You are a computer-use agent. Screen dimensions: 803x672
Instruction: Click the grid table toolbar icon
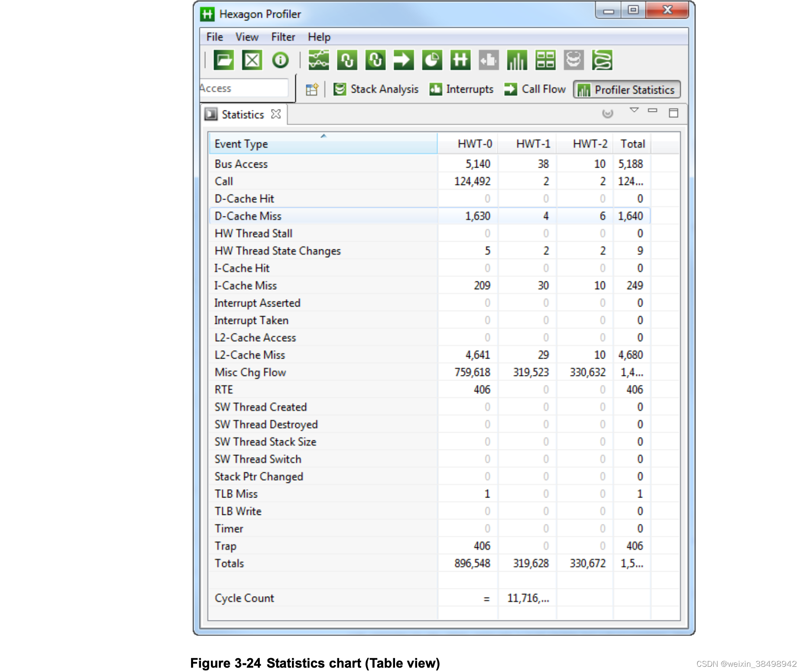click(x=545, y=60)
